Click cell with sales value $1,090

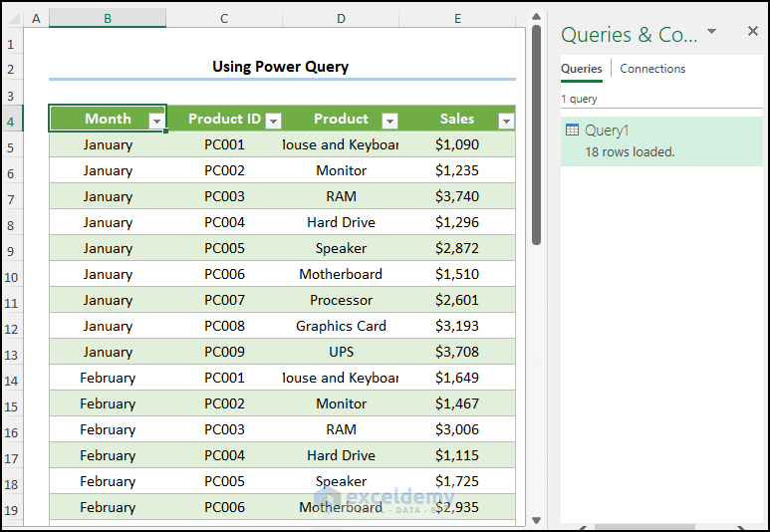[457, 144]
